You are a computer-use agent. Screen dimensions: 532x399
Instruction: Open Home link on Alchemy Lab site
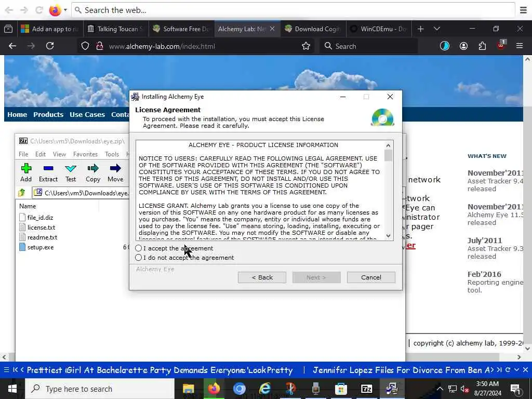[17, 114]
